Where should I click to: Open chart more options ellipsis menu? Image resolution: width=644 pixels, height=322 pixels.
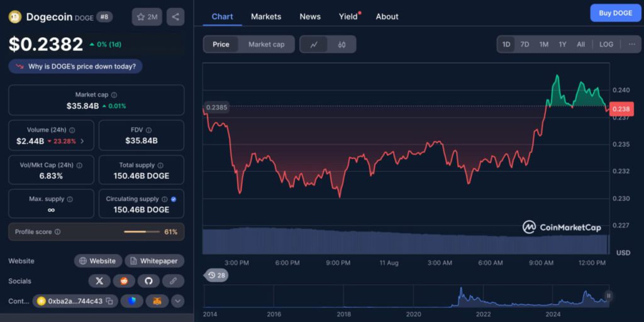(x=631, y=45)
